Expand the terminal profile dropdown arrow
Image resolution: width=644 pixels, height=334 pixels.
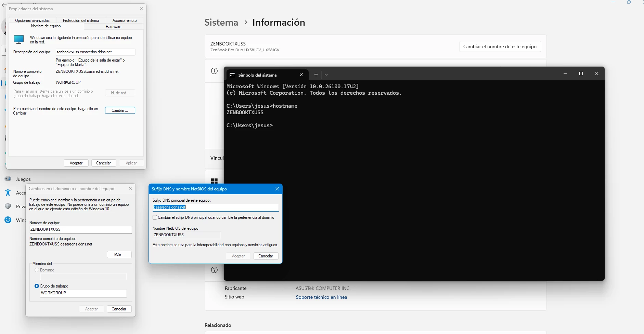(326, 75)
